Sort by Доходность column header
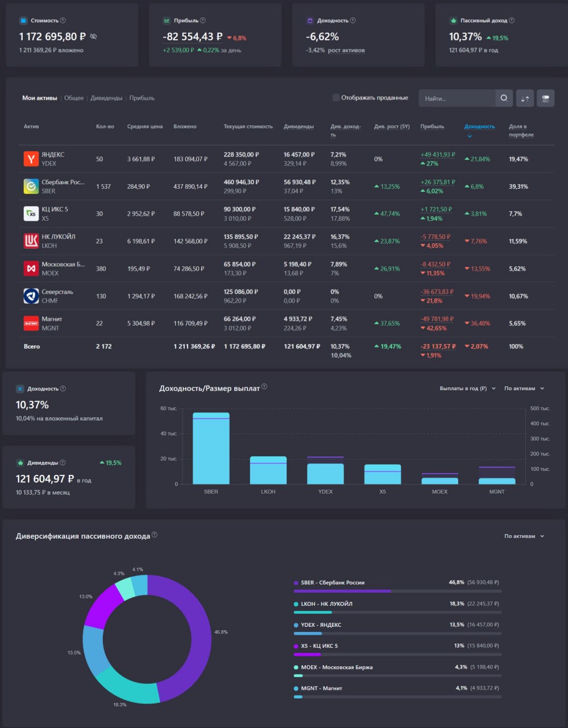 (x=479, y=127)
